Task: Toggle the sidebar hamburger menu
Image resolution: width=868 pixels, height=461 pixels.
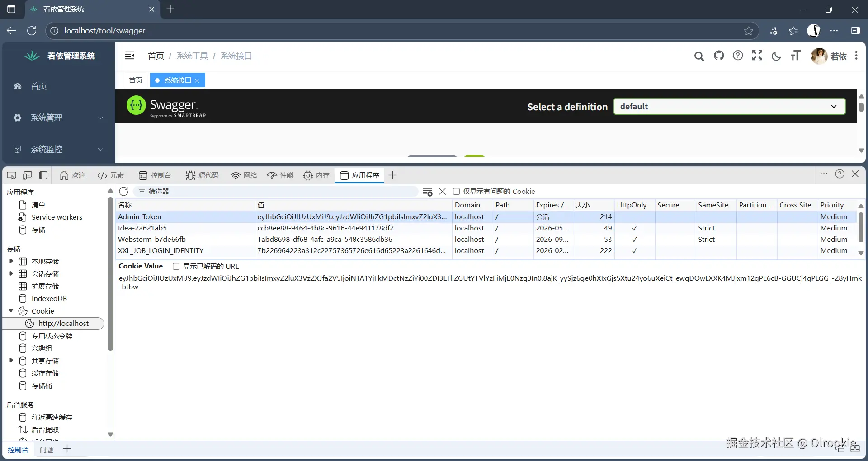Action: click(130, 56)
